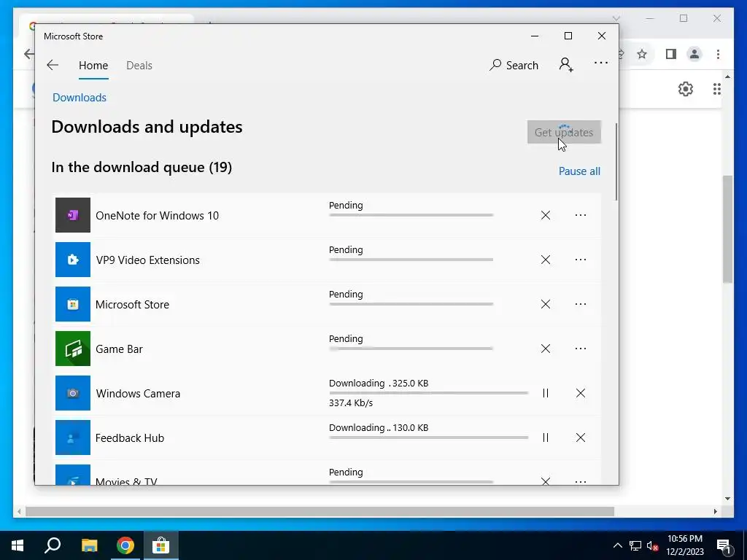Go back with the Store back arrow
Screen dimensions: 747x560
click(53, 65)
